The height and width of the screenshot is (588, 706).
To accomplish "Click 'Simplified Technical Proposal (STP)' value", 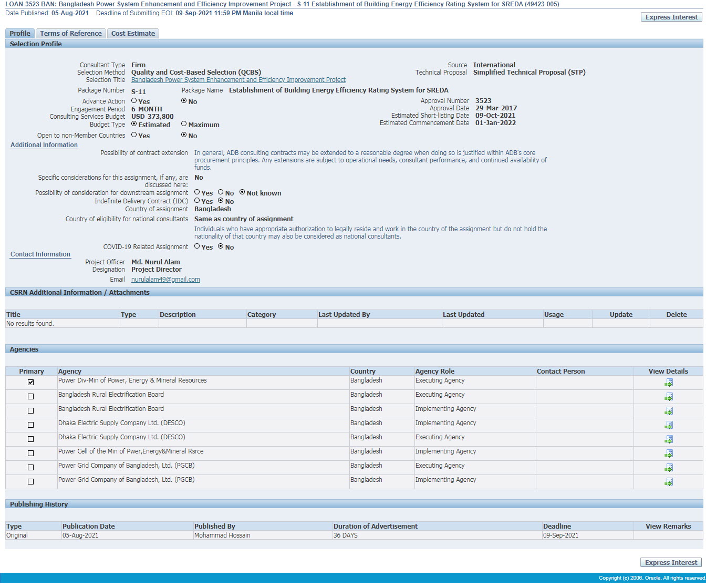I will 529,73.
